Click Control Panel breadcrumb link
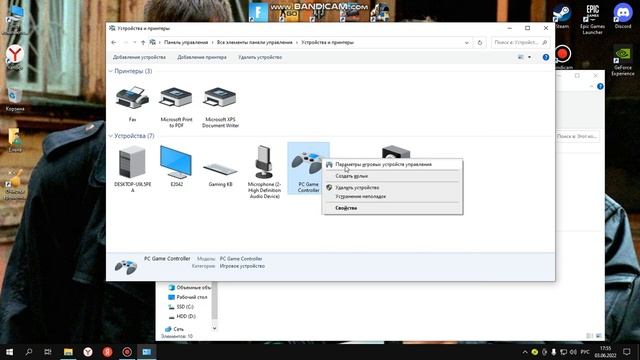 [x=186, y=42]
